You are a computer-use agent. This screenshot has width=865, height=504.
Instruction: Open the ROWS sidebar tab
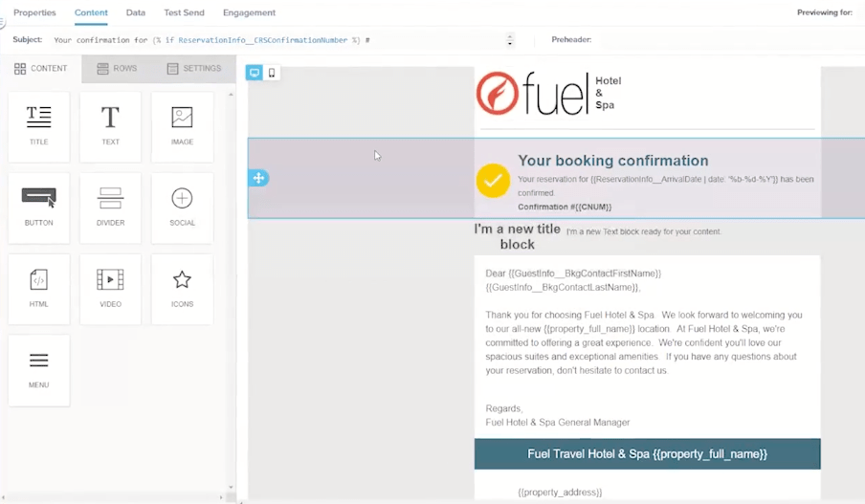point(117,68)
